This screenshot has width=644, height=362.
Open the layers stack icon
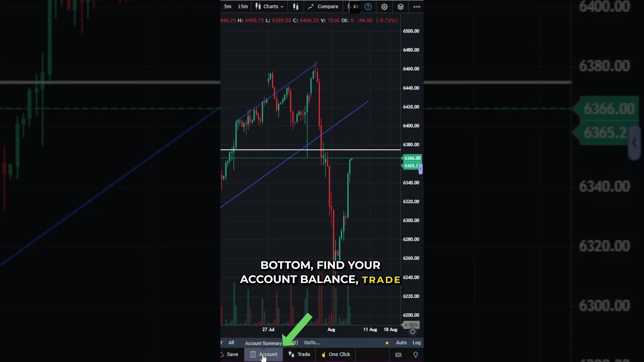[400, 7]
